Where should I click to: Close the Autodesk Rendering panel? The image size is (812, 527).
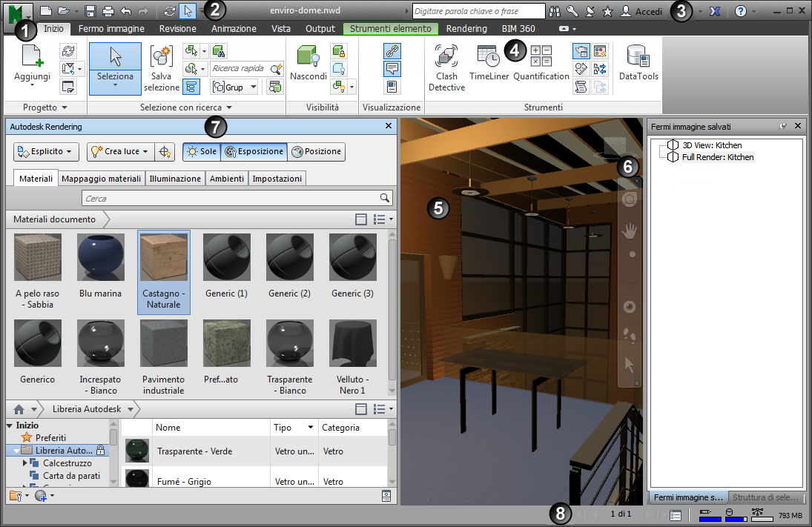(389, 126)
